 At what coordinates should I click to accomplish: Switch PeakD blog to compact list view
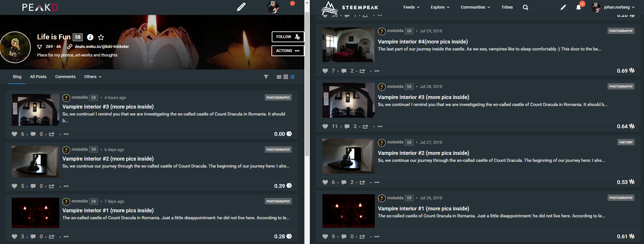pos(292,77)
